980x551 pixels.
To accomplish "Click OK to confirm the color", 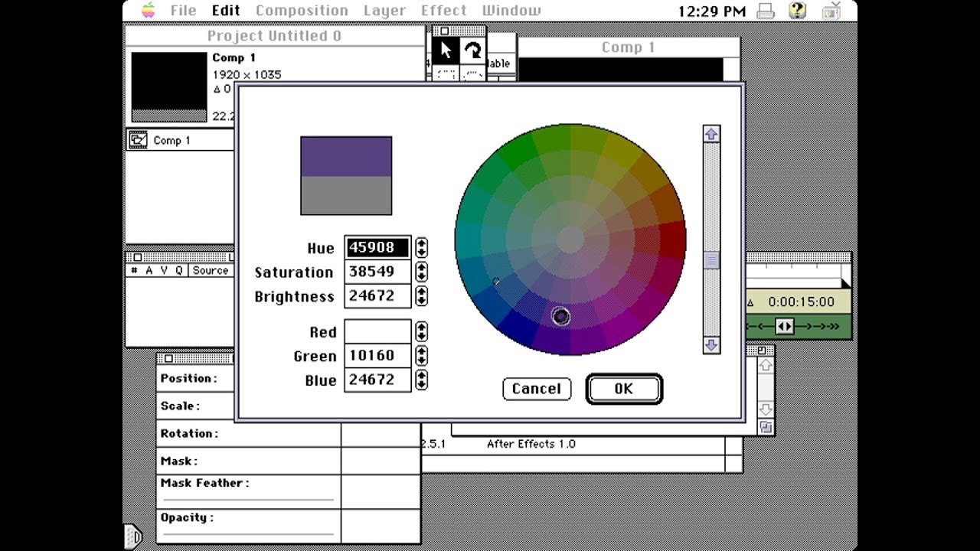I will pyautogui.click(x=624, y=389).
